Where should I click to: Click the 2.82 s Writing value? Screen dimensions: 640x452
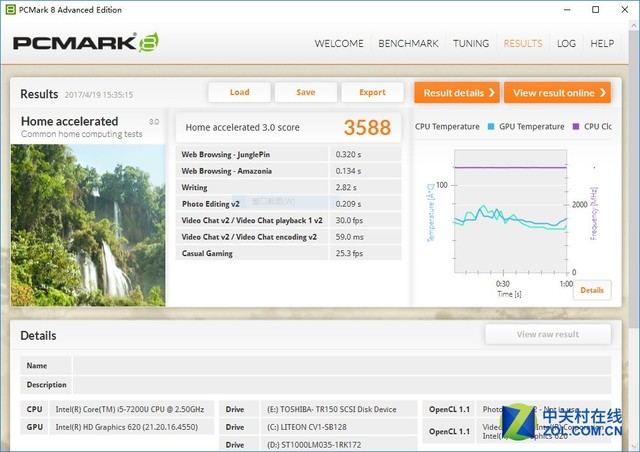point(346,187)
